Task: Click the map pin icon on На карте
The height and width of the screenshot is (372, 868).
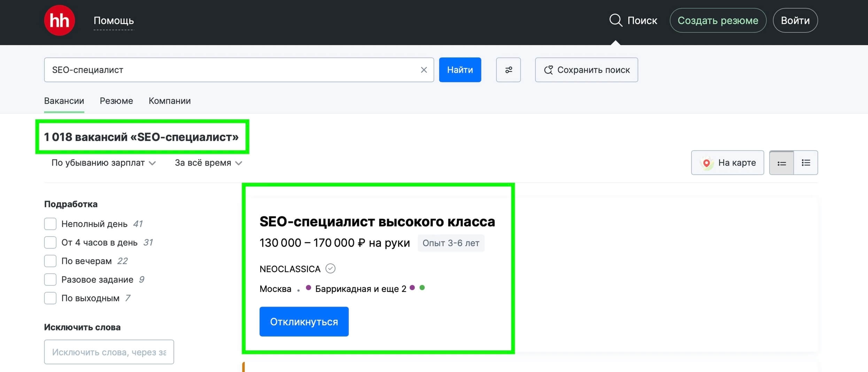Action: click(706, 163)
